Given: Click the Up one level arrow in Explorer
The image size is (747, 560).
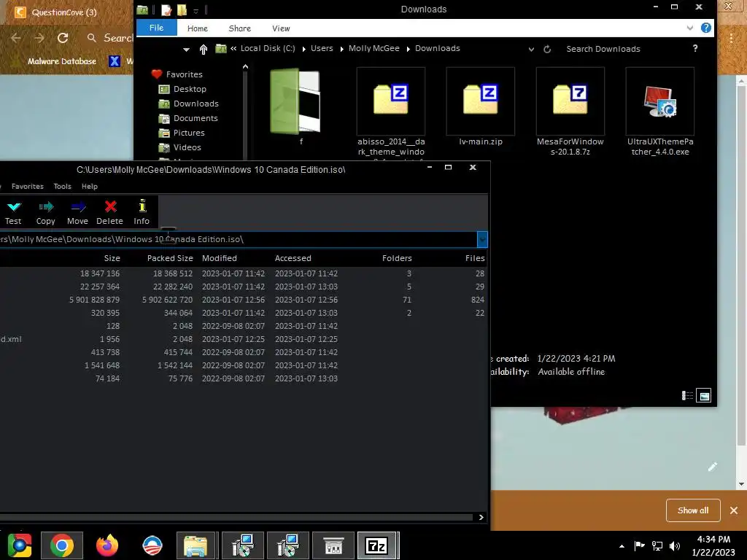Looking at the screenshot, I should [x=204, y=49].
